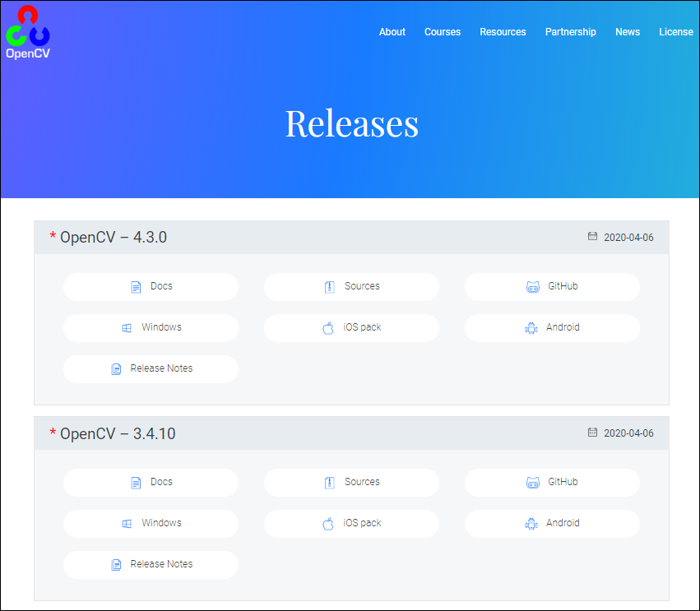The height and width of the screenshot is (611, 700).
Task: Go to the Partnership page
Action: (x=570, y=32)
